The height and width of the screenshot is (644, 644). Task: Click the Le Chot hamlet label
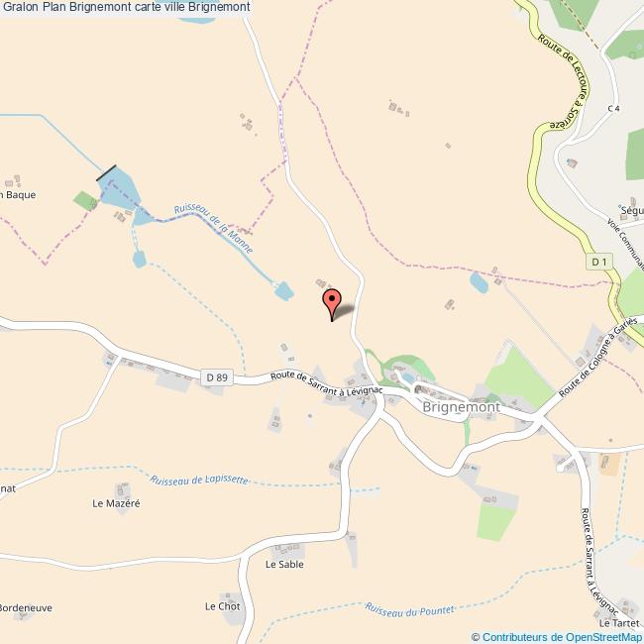click(223, 606)
